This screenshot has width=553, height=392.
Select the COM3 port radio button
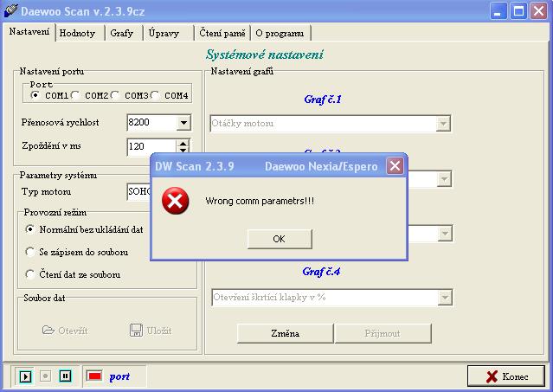(114, 95)
